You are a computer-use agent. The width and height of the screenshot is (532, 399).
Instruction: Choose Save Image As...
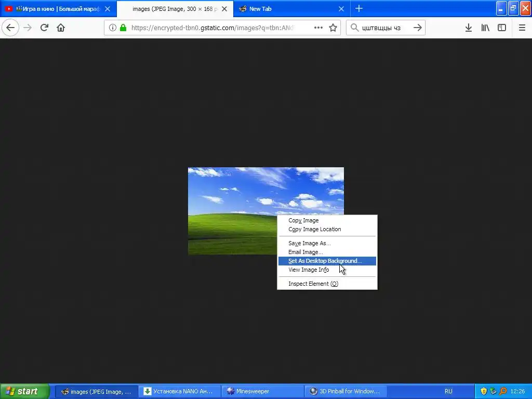pos(327,243)
